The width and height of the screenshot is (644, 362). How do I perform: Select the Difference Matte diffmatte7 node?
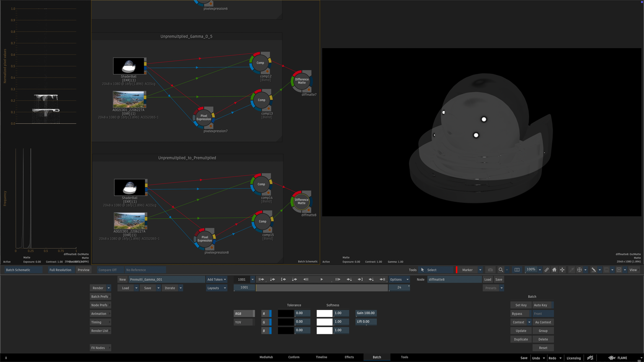[301, 81]
